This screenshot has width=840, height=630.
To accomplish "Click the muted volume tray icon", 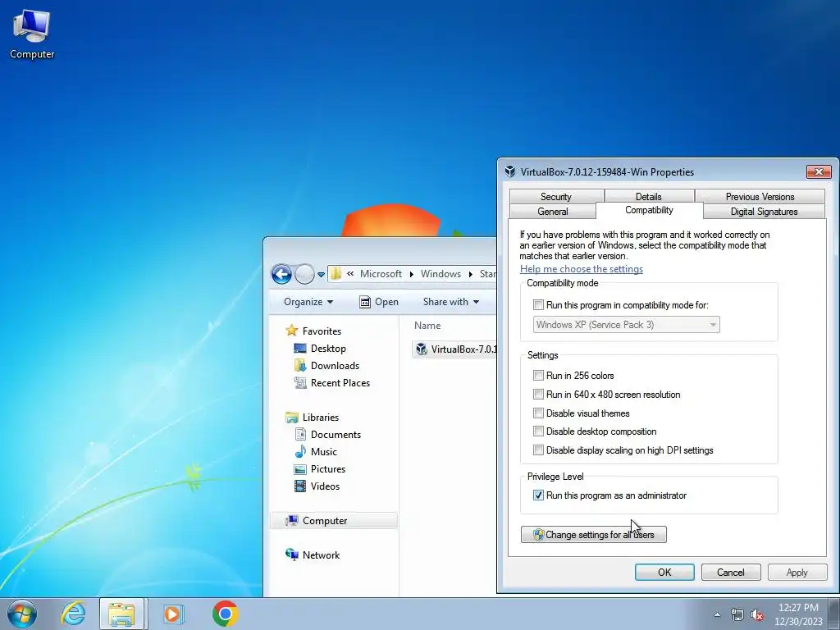I will pos(757,614).
